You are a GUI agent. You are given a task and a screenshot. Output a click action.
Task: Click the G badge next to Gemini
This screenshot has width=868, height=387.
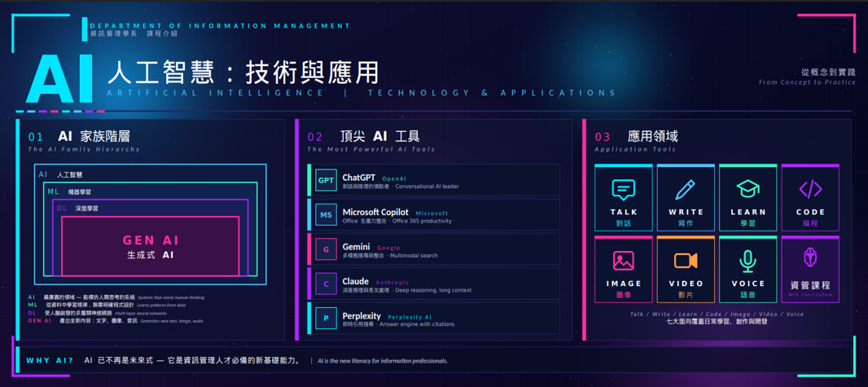pos(326,249)
